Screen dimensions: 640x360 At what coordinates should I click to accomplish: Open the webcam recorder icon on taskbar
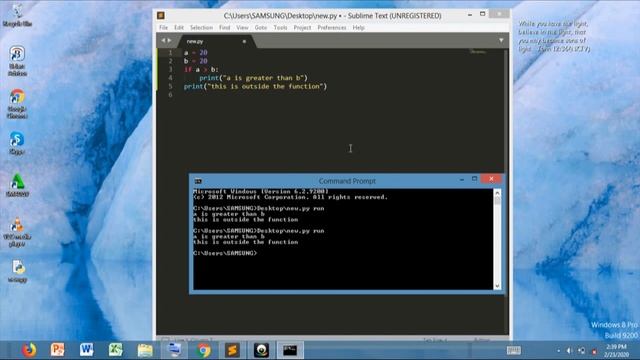(x=261, y=350)
